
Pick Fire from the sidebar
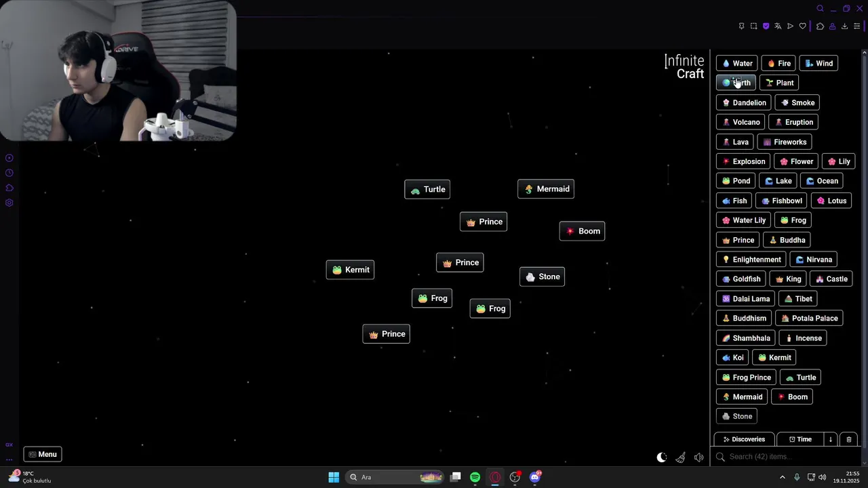[778, 63]
